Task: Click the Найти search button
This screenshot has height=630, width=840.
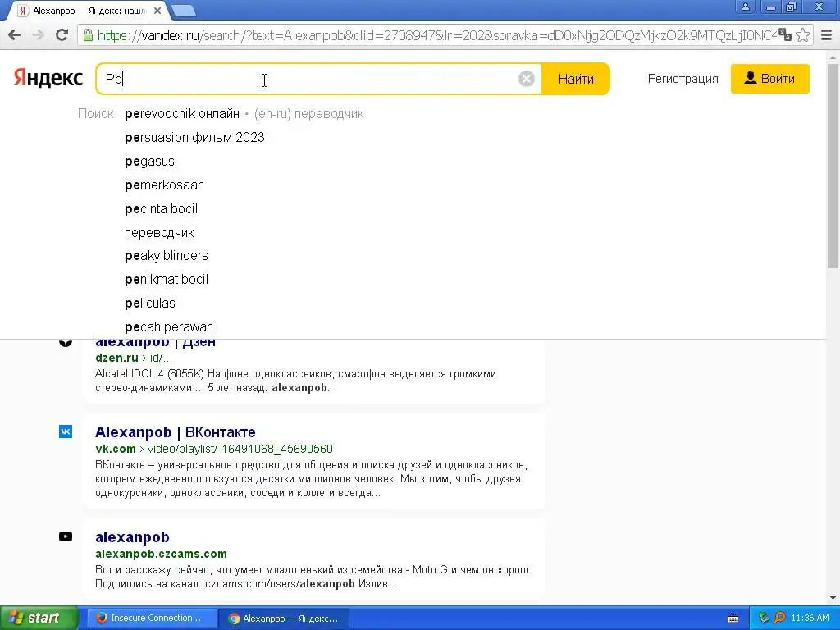Action: (x=576, y=79)
